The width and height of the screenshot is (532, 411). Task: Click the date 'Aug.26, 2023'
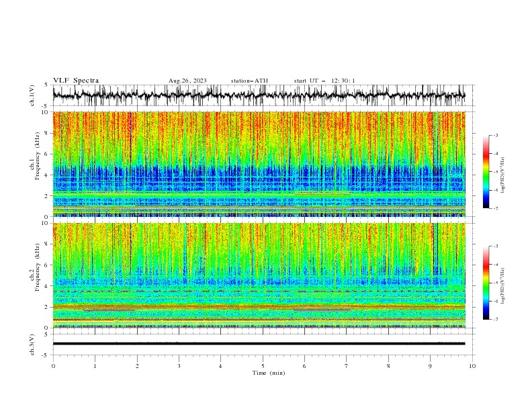[187, 81]
